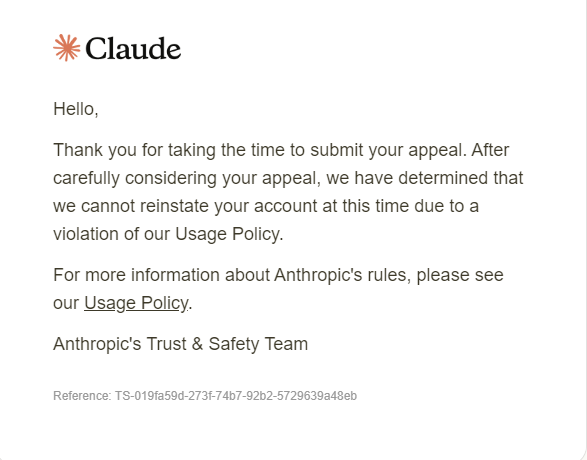
Task: Click the TS-019fa59d reference ID string
Action: tap(235, 396)
